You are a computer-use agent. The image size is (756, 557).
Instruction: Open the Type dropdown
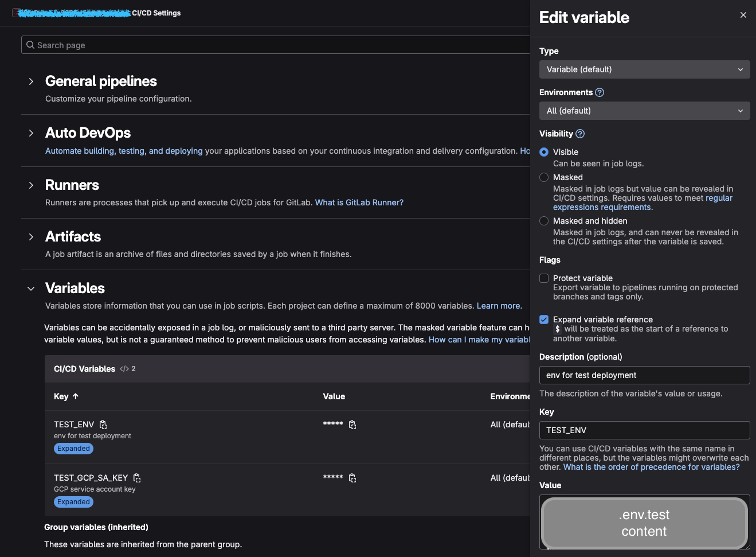(x=644, y=69)
